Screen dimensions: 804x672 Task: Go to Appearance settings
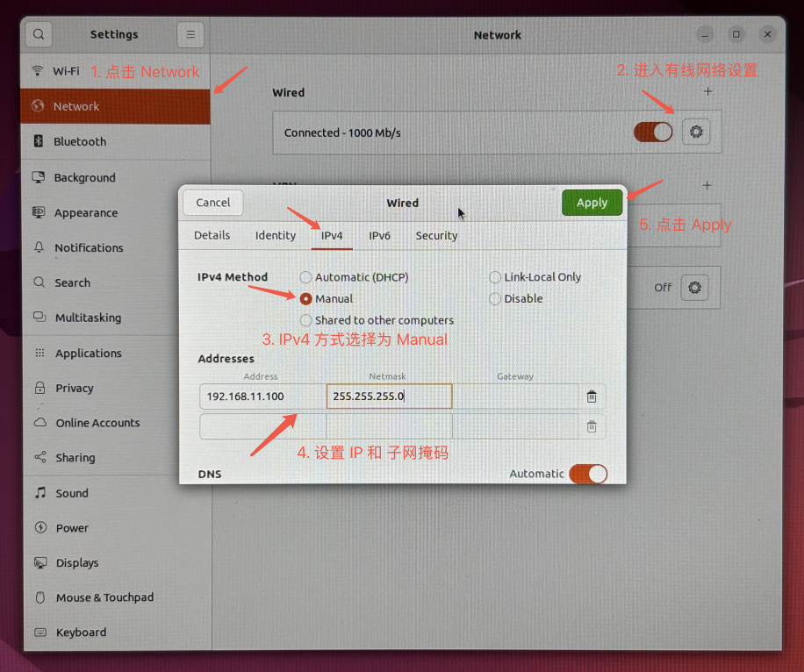pos(100,212)
